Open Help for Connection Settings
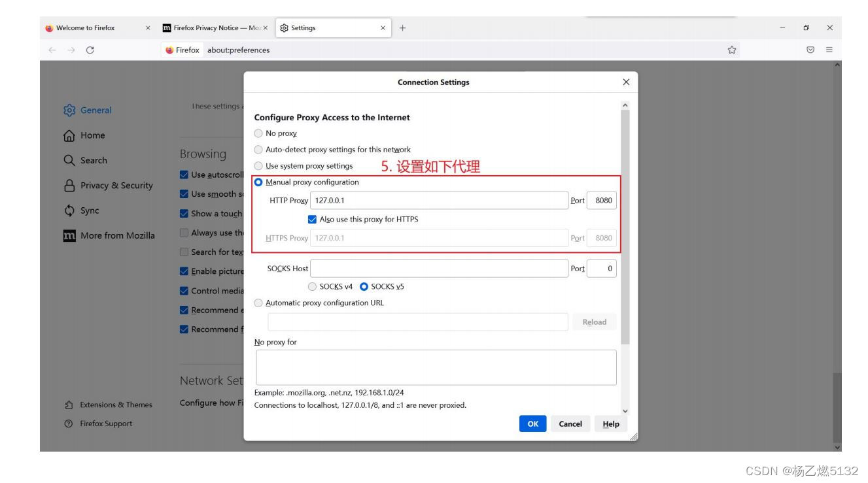The width and height of the screenshot is (868, 483). point(611,424)
